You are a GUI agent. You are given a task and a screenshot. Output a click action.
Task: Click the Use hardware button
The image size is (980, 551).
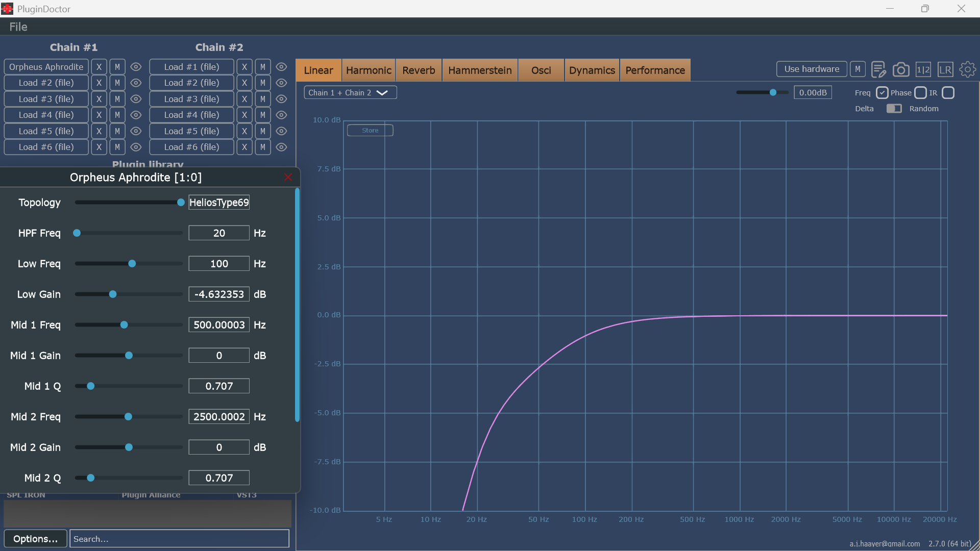(812, 69)
